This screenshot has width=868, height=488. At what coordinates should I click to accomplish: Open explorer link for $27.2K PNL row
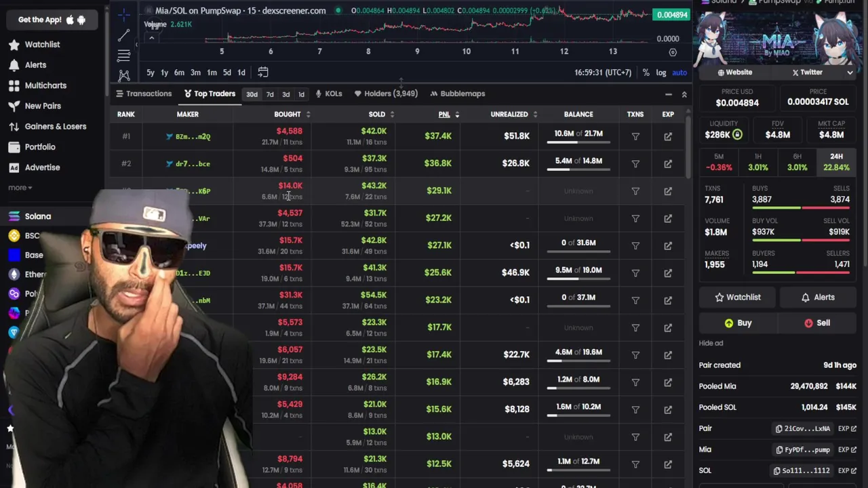tap(668, 218)
